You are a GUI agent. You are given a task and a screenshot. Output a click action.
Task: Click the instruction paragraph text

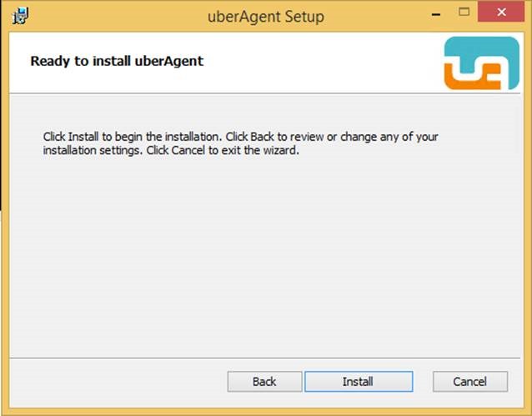(x=240, y=143)
